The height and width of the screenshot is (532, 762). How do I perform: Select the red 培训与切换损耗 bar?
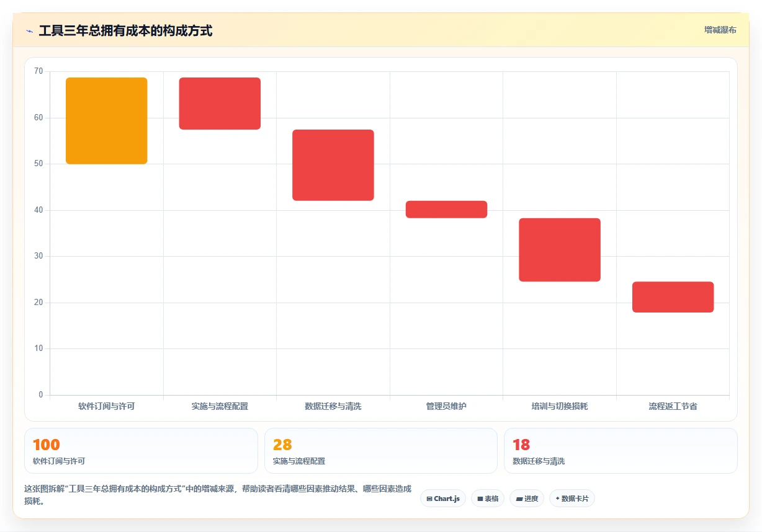[560, 250]
